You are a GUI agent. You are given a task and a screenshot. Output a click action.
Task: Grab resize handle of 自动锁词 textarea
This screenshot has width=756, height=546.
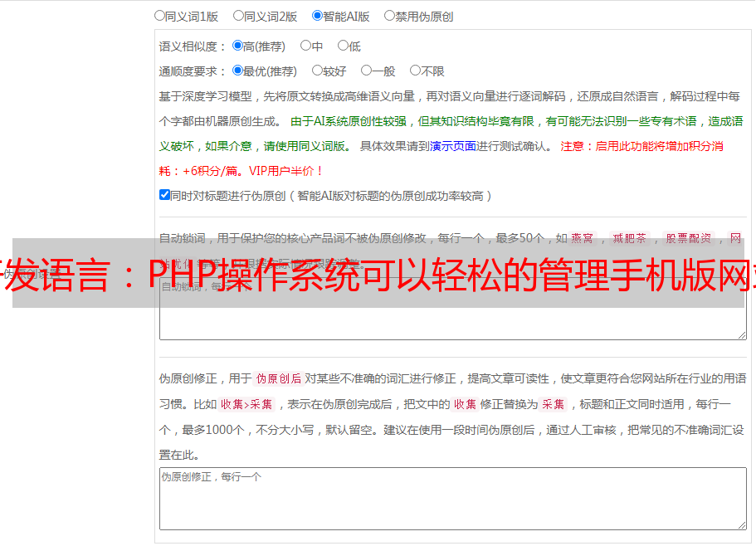pyautogui.click(x=742, y=335)
